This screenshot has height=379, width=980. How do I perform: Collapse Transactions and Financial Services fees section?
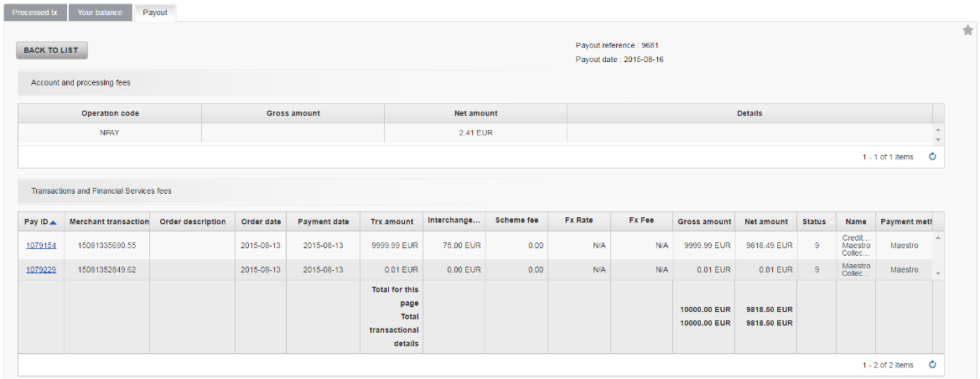(x=101, y=191)
